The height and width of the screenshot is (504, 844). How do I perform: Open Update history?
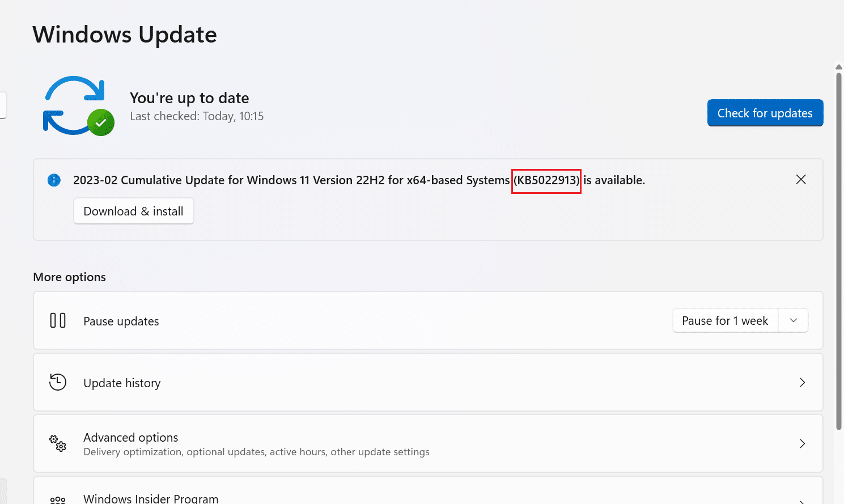click(x=428, y=382)
